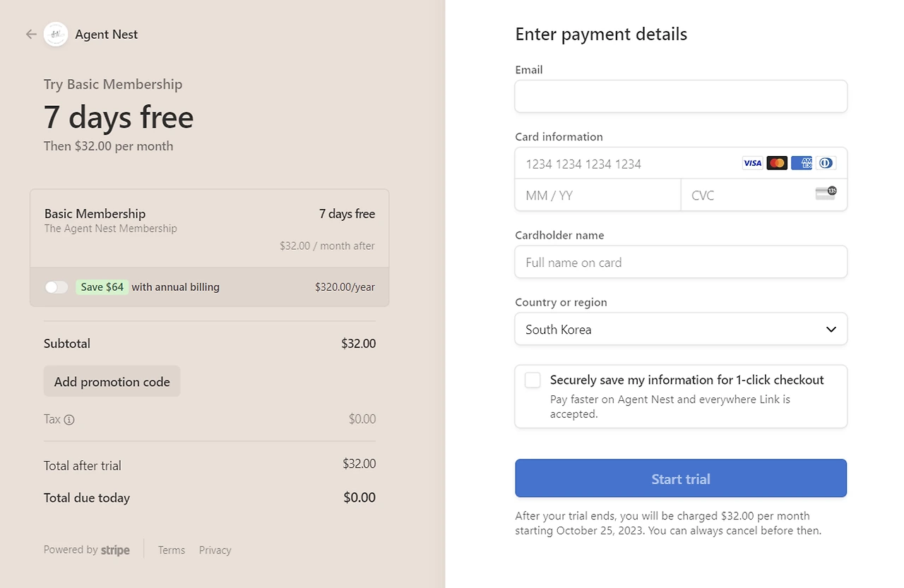The height and width of the screenshot is (588, 904).
Task: Click the Mastercard icon
Action: click(x=777, y=163)
